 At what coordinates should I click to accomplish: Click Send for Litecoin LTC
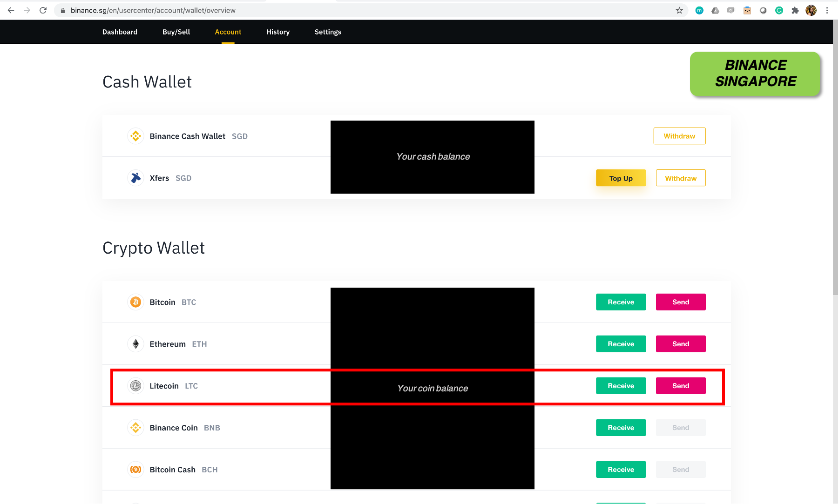(681, 386)
